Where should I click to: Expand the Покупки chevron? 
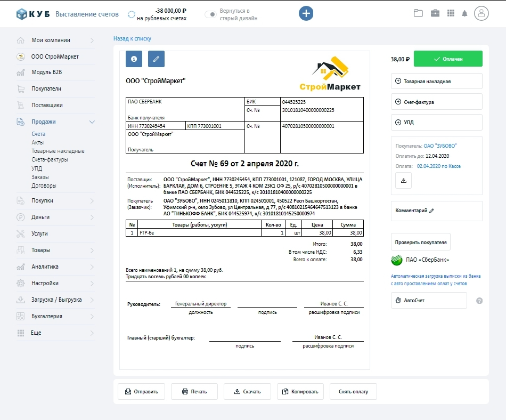click(92, 201)
